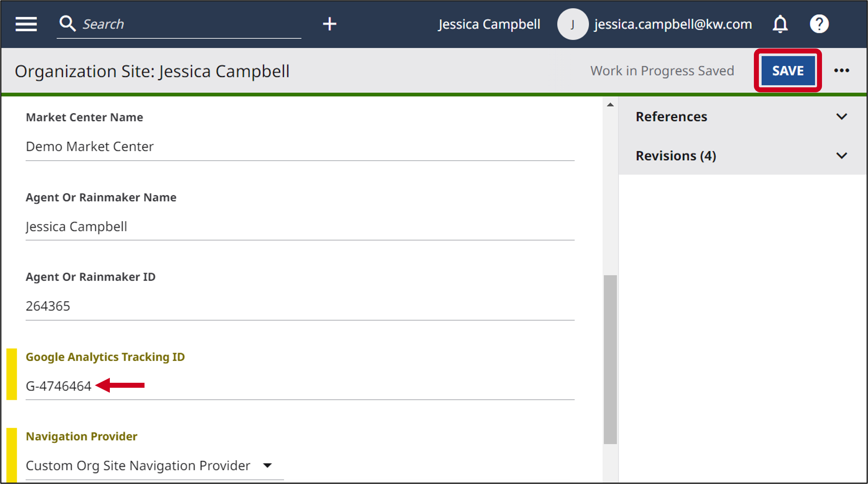
Task: Open the help question mark icon
Action: pyautogui.click(x=819, y=24)
